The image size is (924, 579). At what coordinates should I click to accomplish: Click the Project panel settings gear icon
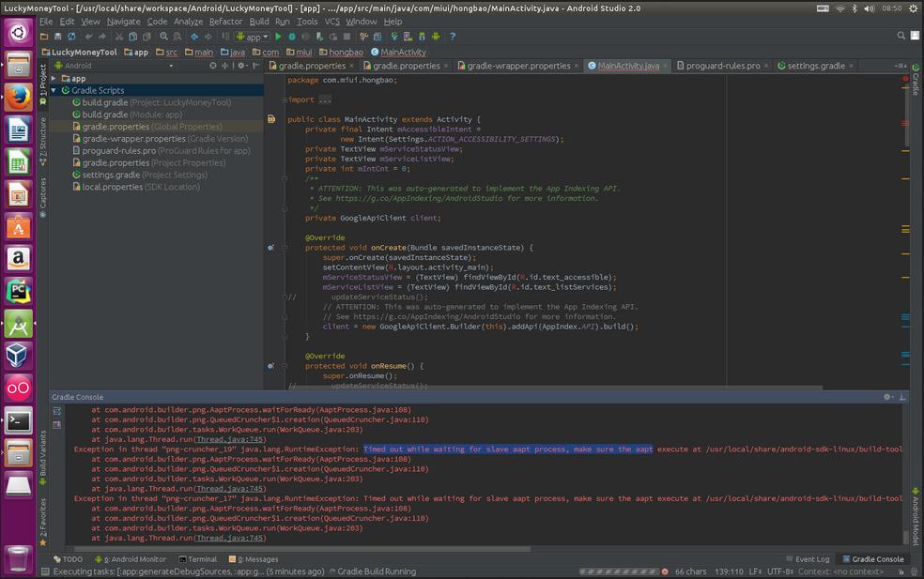[241, 66]
